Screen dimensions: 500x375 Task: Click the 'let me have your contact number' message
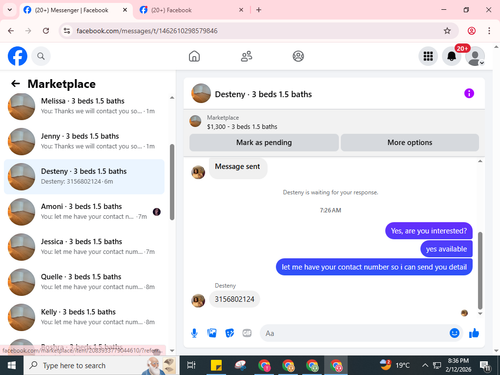tap(374, 267)
